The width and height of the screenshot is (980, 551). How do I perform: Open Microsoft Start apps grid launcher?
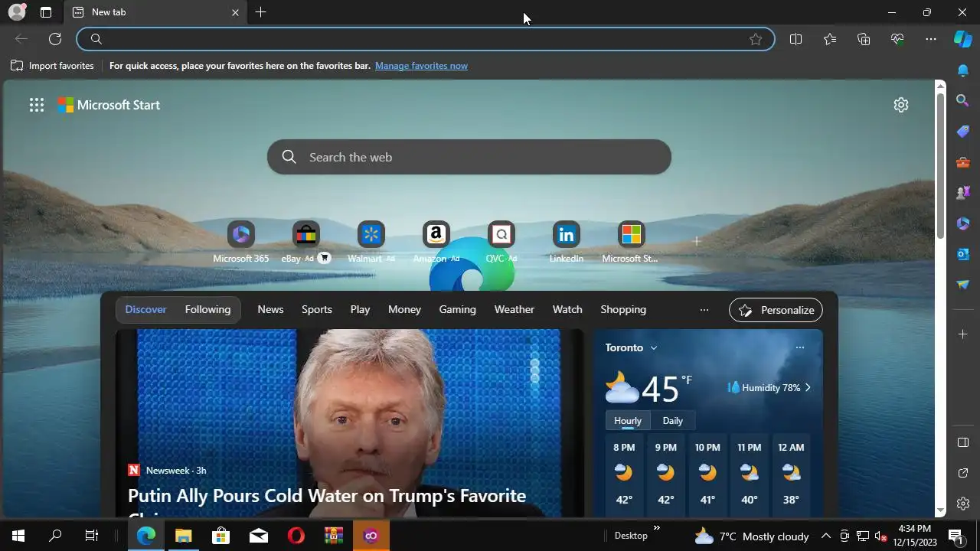coord(37,106)
